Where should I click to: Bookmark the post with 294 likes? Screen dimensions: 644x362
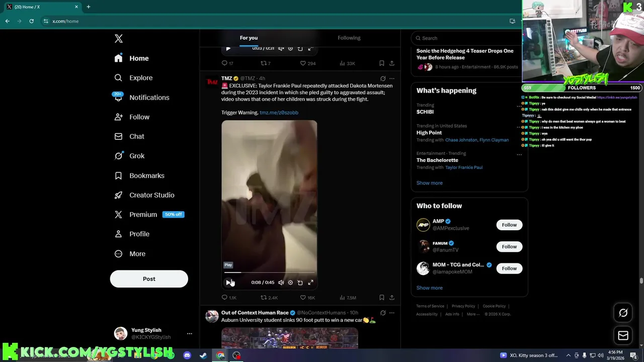coord(382,63)
